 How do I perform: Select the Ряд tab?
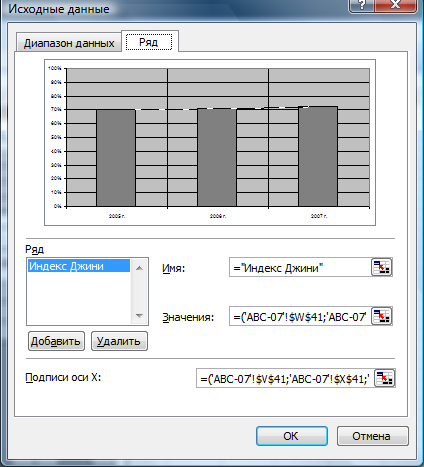point(149,42)
